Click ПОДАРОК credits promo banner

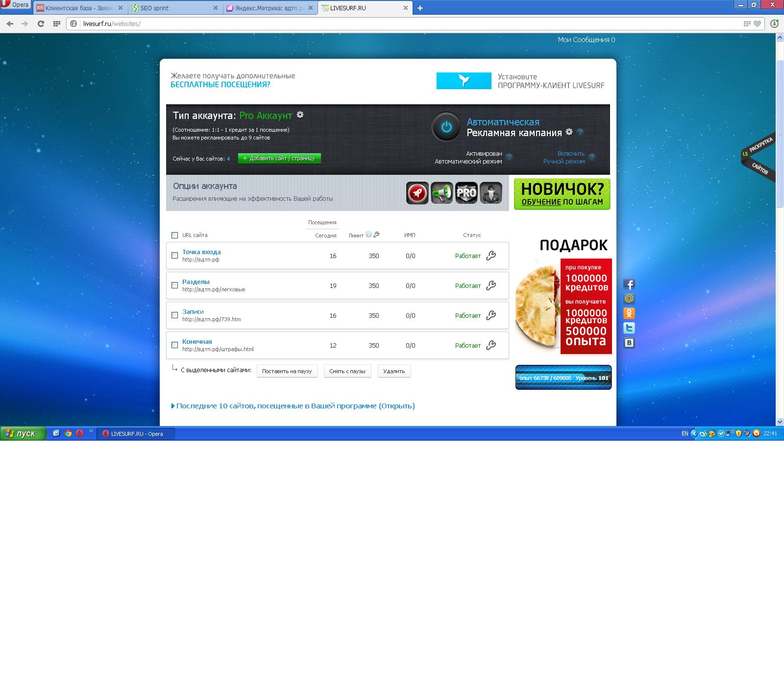(x=563, y=295)
